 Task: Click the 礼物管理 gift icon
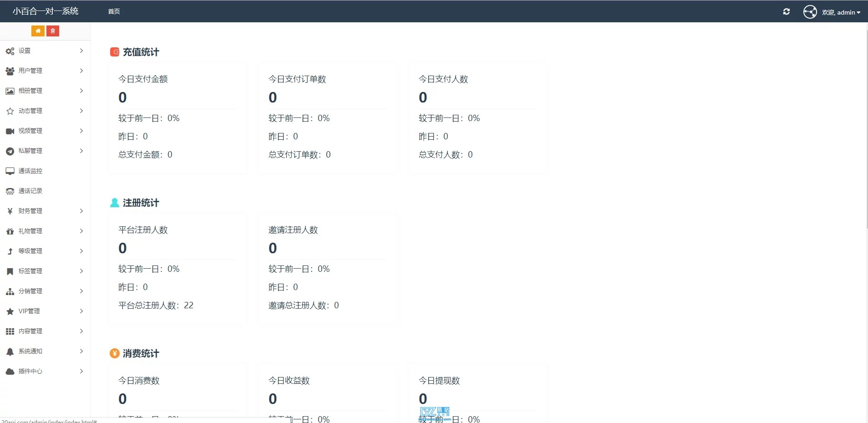[10, 231]
